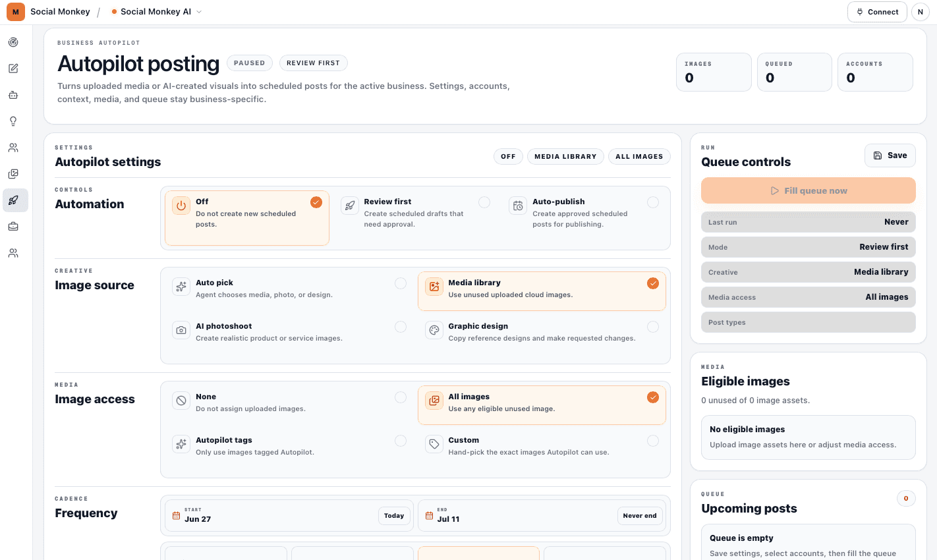Click the calendar-clock icon on Auto-publish

[x=519, y=206]
